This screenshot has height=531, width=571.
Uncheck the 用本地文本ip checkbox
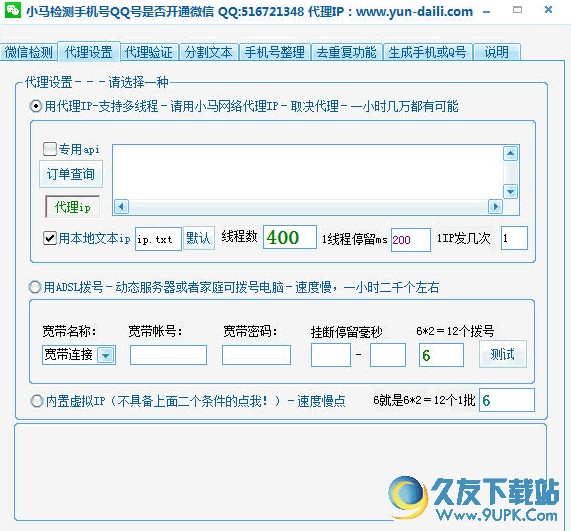[50, 238]
